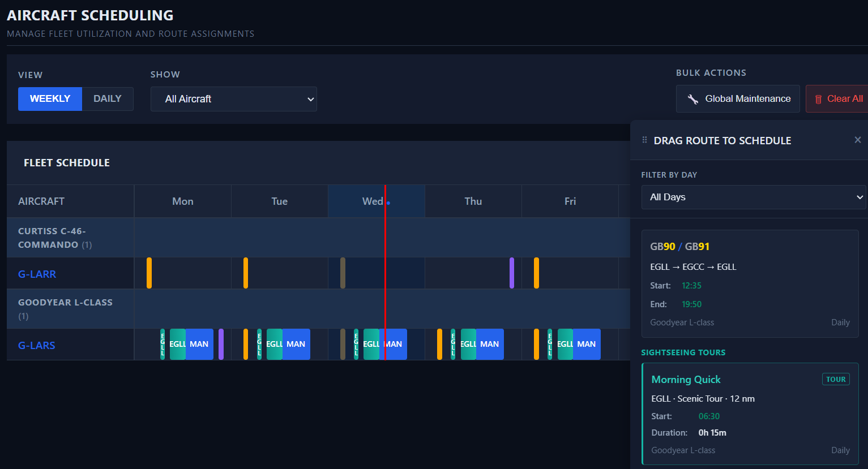Click the drag handle of the route panel
Viewport: 868px width, 469px height.
(644, 140)
